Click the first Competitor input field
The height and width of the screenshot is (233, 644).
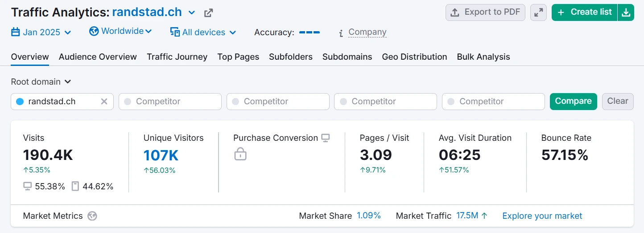(170, 102)
